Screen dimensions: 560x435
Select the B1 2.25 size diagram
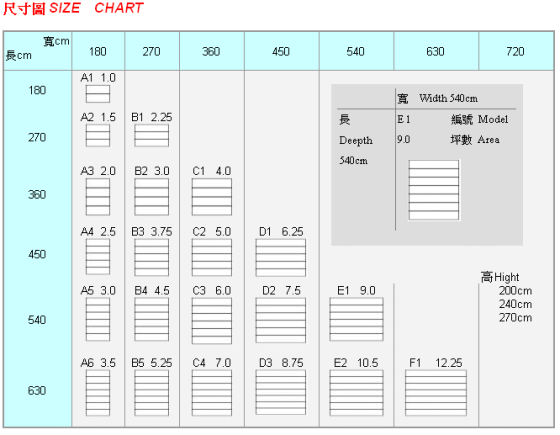[x=151, y=135]
